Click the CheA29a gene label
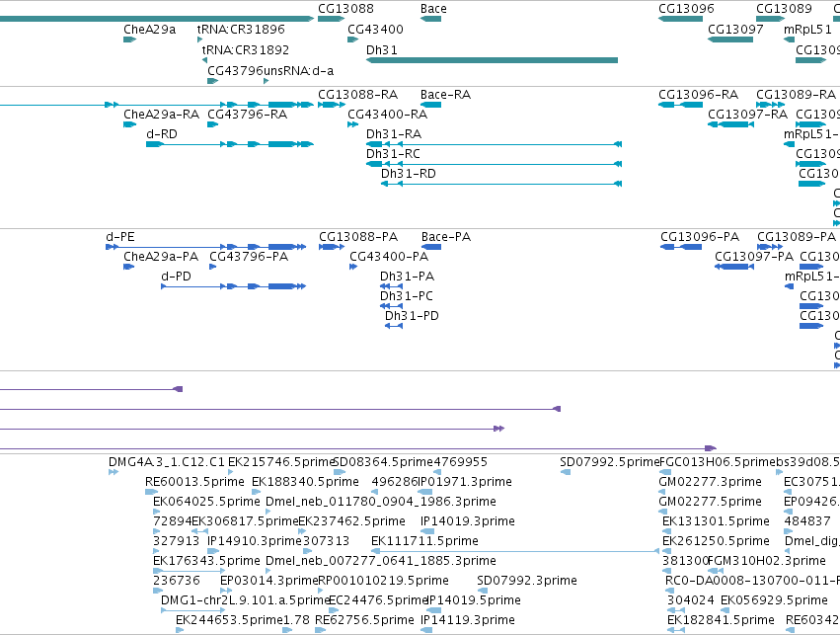Viewport: 840px width, 635px height. coord(149,30)
